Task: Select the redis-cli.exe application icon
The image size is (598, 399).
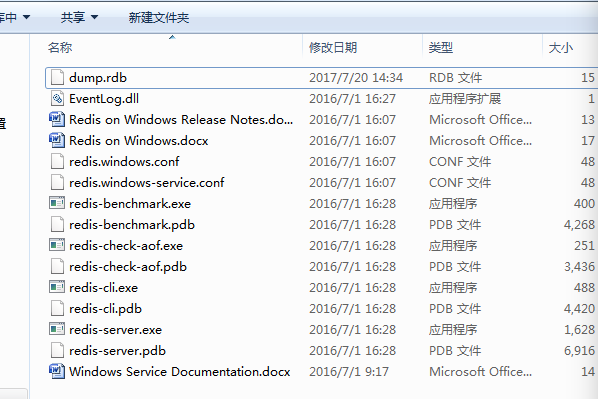Action: [57, 287]
